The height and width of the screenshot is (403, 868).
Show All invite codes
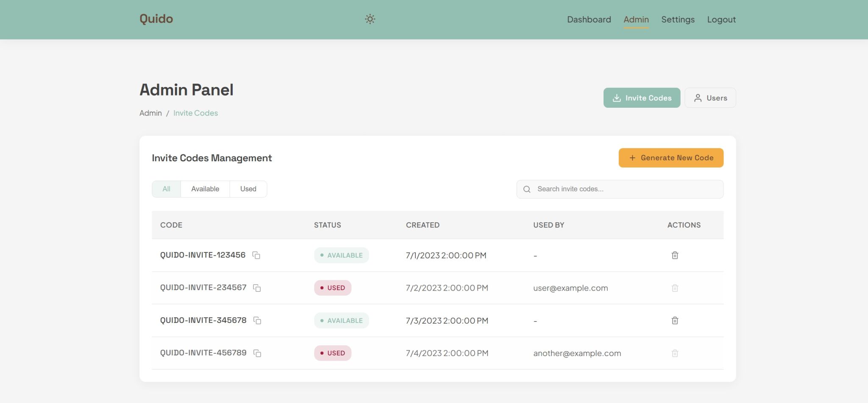[x=166, y=189]
